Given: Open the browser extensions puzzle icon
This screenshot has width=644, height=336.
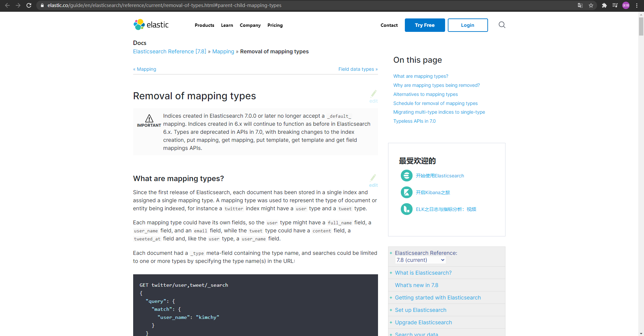Looking at the screenshot, I should coord(604,5).
